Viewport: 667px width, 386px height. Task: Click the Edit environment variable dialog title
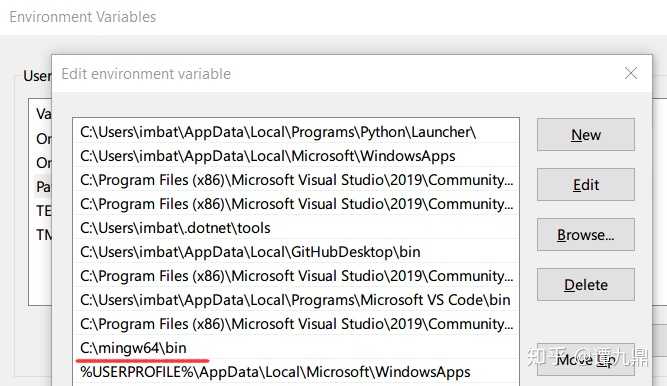(146, 74)
